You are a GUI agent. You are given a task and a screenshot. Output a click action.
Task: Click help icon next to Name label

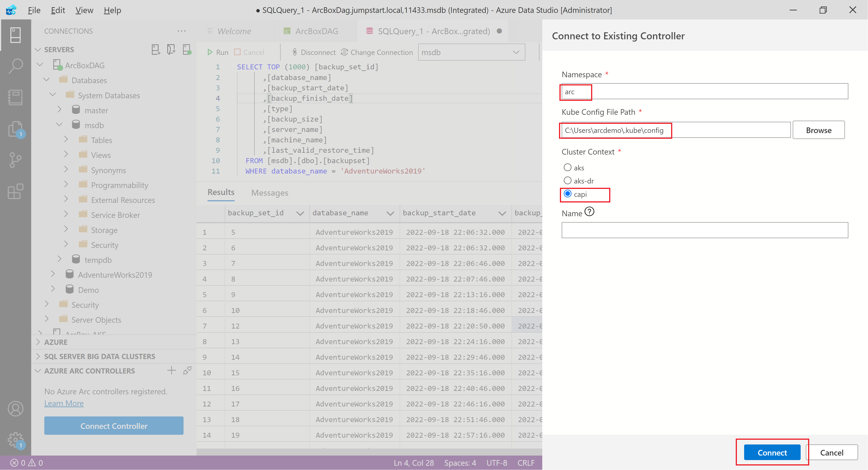coord(589,212)
